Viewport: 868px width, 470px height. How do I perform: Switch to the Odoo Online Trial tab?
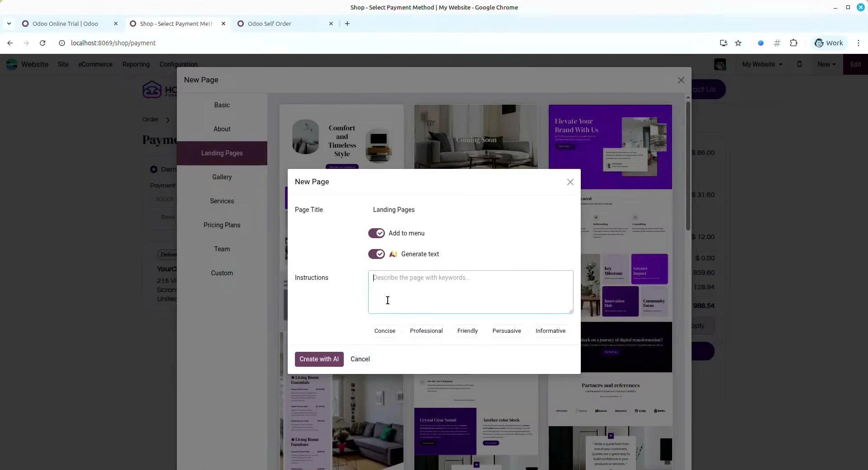[x=65, y=24]
